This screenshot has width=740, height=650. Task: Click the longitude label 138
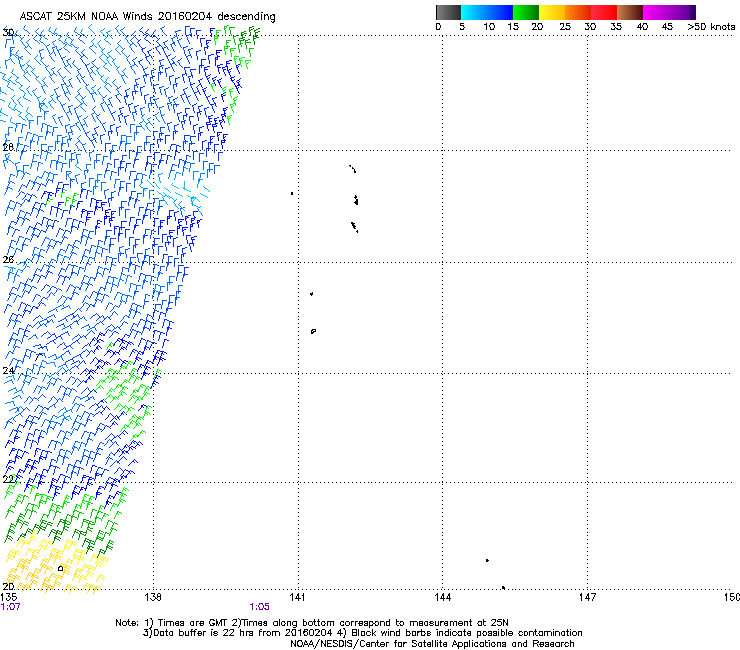pos(153,597)
